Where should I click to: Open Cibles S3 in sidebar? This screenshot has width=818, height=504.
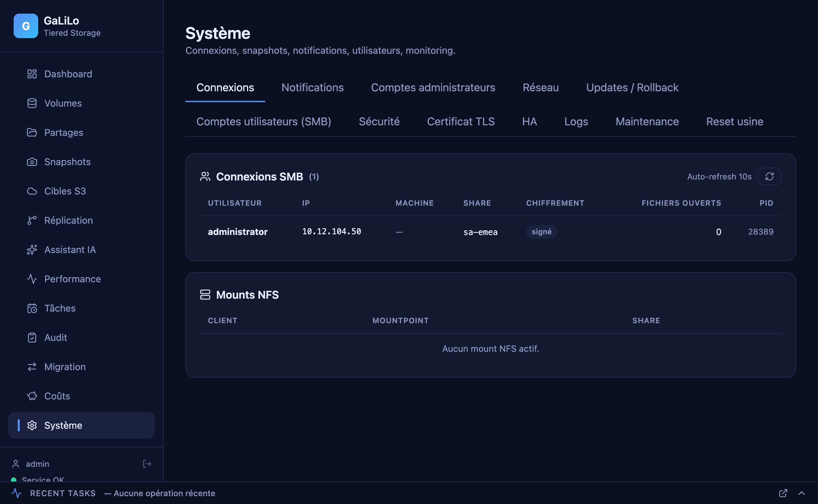click(81, 191)
